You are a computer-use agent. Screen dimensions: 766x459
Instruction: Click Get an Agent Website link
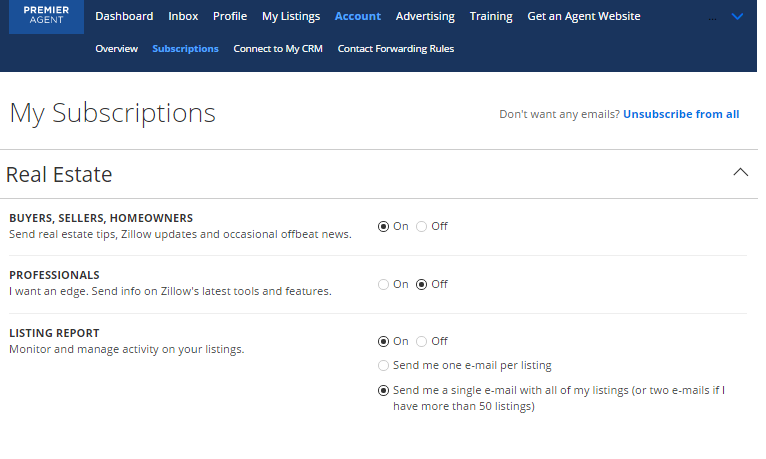(x=584, y=16)
